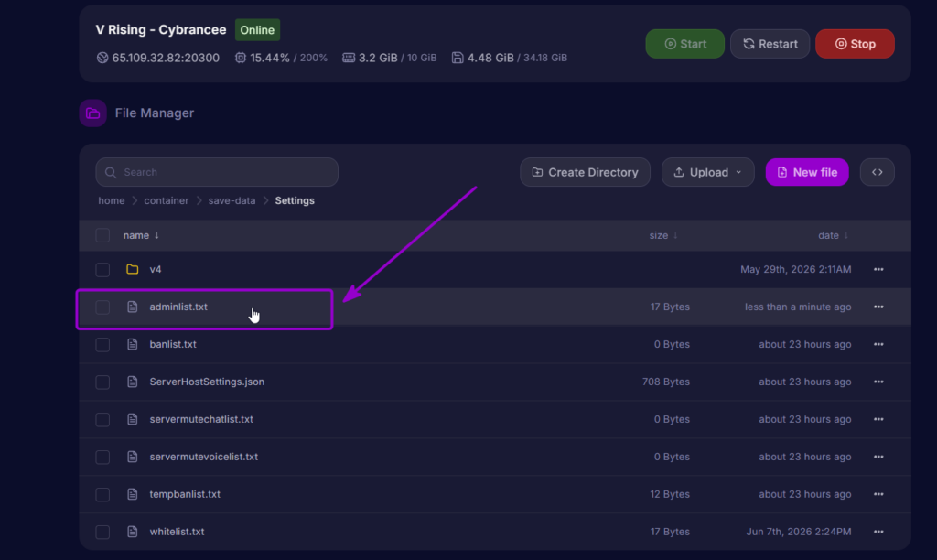The width and height of the screenshot is (937, 560).
Task: Check the v4 folder checkbox
Action: pyautogui.click(x=102, y=270)
